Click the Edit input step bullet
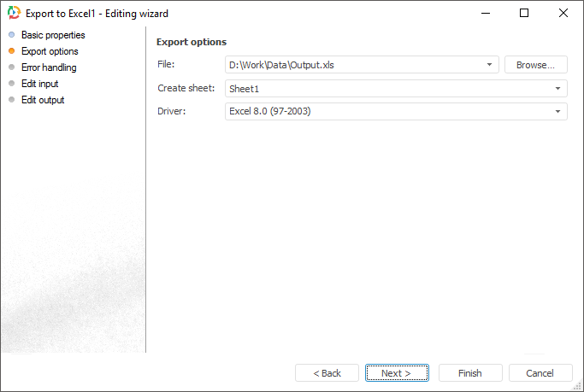This screenshot has height=392, width=584. 11,84
